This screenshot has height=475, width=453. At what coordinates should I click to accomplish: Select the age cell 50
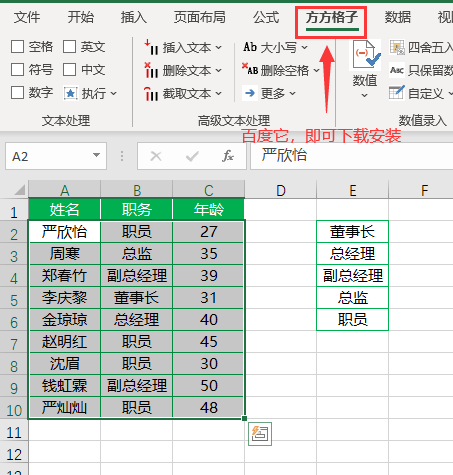click(209, 386)
